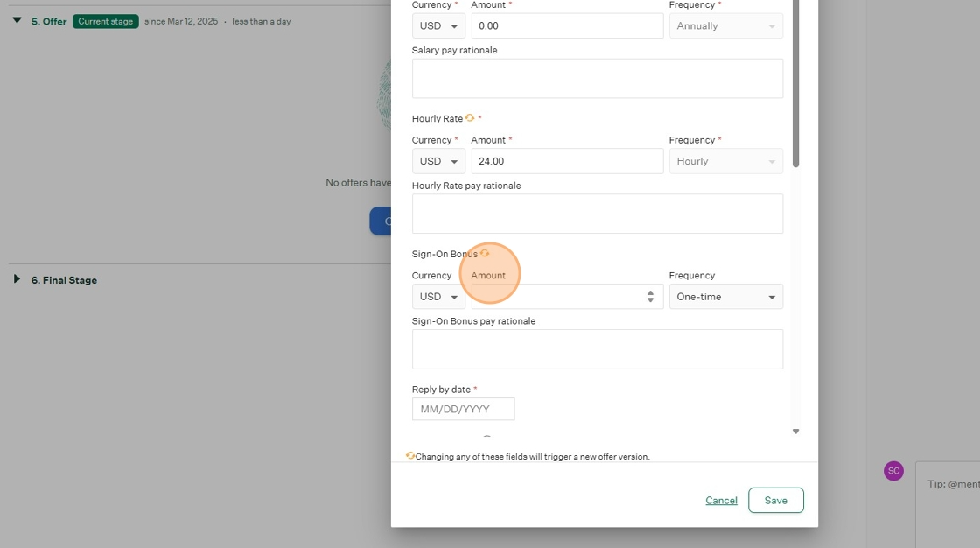The height and width of the screenshot is (548, 980).
Task: Click the Cancel link
Action: (x=721, y=501)
